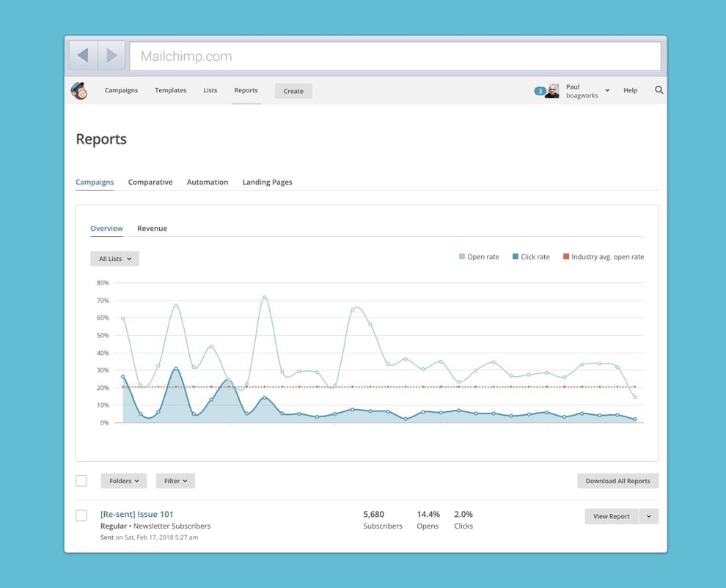This screenshot has height=588, width=726.
Task: Select the Overview chart tab
Action: pos(106,228)
